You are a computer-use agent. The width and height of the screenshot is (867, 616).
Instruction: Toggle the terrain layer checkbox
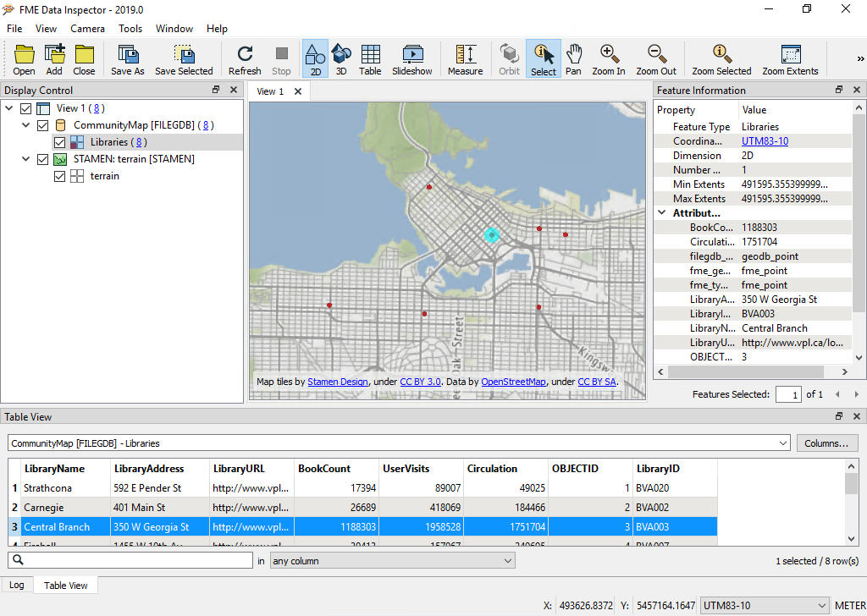[60, 176]
